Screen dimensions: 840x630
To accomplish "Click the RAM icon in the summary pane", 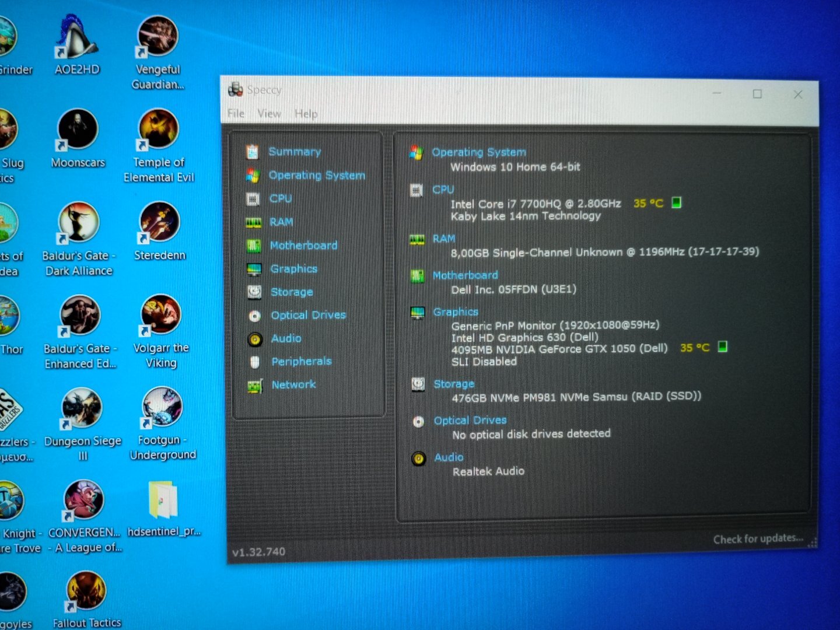I will (417, 239).
